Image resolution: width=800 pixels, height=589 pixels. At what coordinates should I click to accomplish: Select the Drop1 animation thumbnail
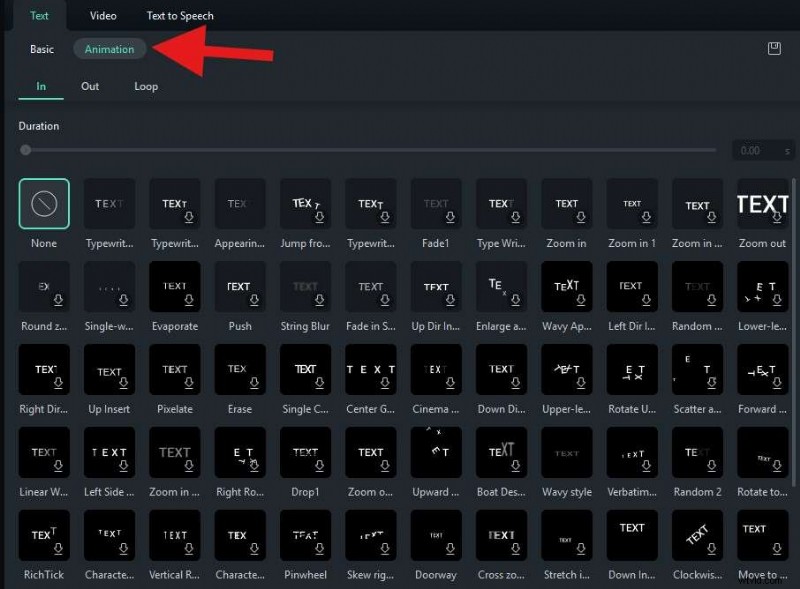coord(305,453)
